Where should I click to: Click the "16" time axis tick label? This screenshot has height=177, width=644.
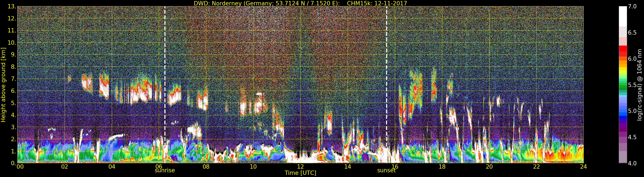pos(395,166)
